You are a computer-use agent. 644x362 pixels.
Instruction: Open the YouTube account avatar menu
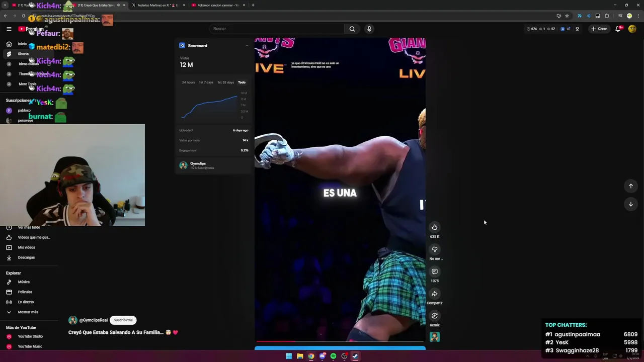click(x=632, y=29)
